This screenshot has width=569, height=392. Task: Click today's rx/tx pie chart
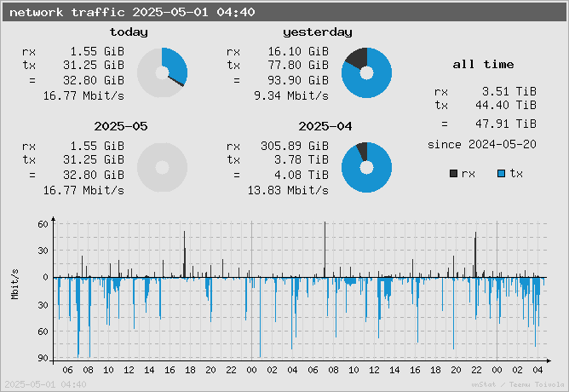coord(162,72)
